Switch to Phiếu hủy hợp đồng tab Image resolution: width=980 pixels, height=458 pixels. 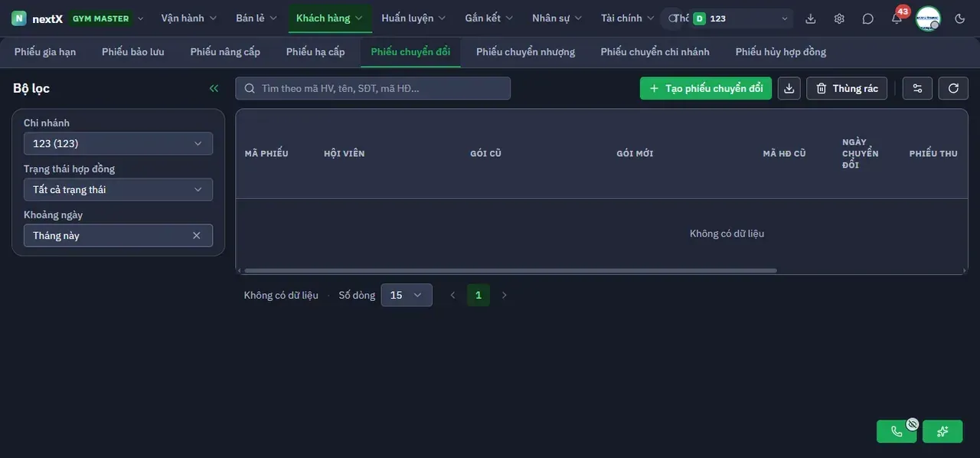tap(781, 52)
